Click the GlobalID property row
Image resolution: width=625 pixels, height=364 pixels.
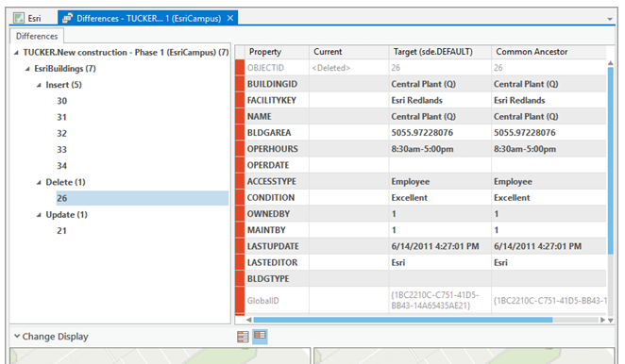point(421,301)
